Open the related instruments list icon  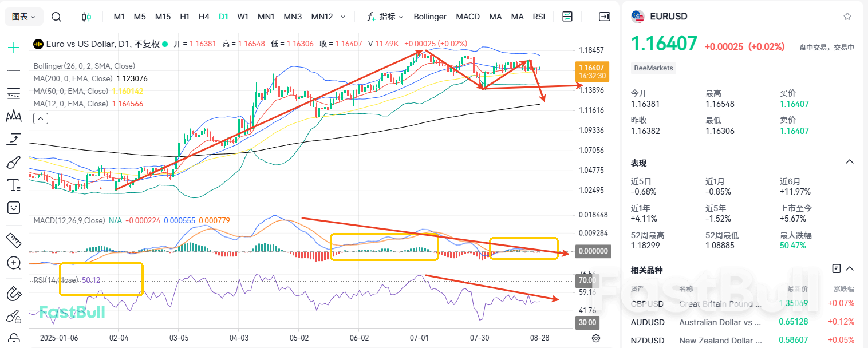point(837,268)
